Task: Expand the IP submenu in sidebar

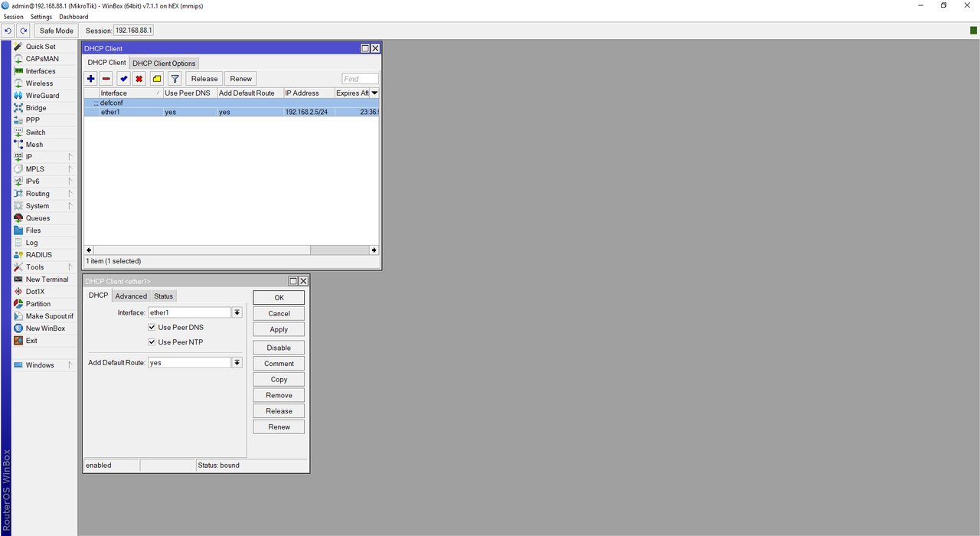Action: pos(70,157)
